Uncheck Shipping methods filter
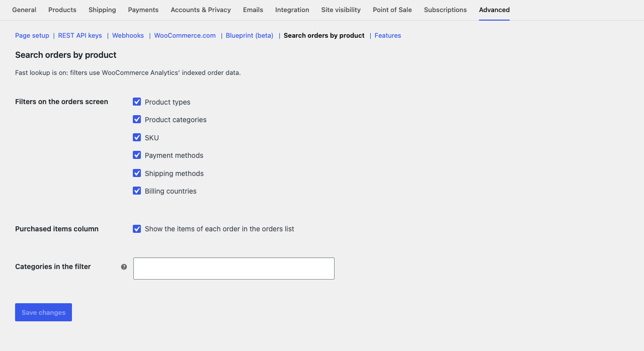Screen dimensions: 644x351 137,173
